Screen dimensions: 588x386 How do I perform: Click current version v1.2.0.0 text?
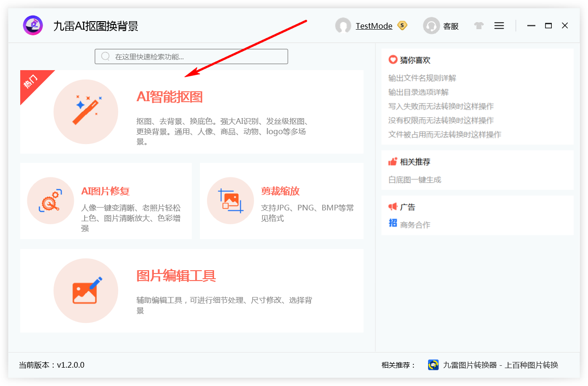[x=52, y=365]
